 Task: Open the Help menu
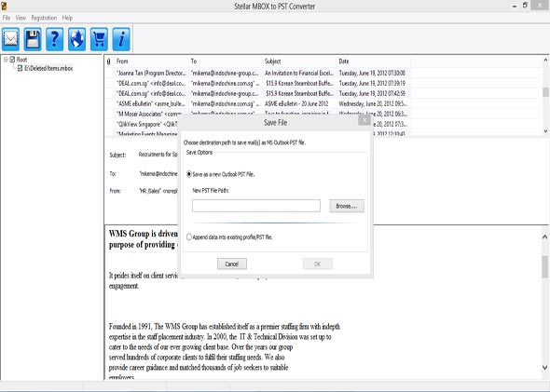tap(67, 18)
